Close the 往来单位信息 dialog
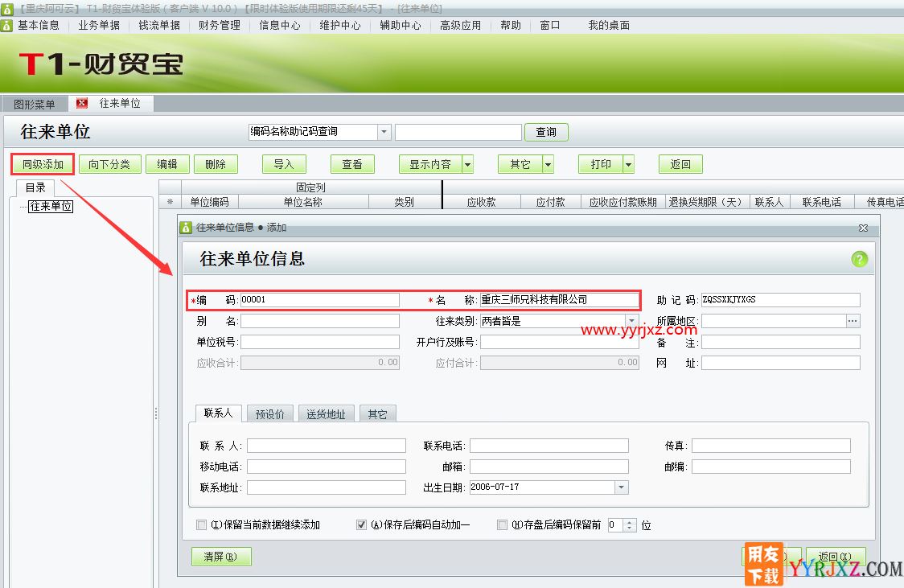Image resolution: width=904 pixels, height=588 pixels. point(863,228)
